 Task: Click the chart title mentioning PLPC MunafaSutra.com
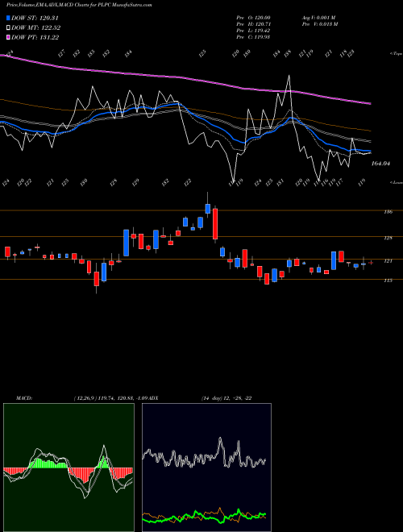[x=79, y=5]
